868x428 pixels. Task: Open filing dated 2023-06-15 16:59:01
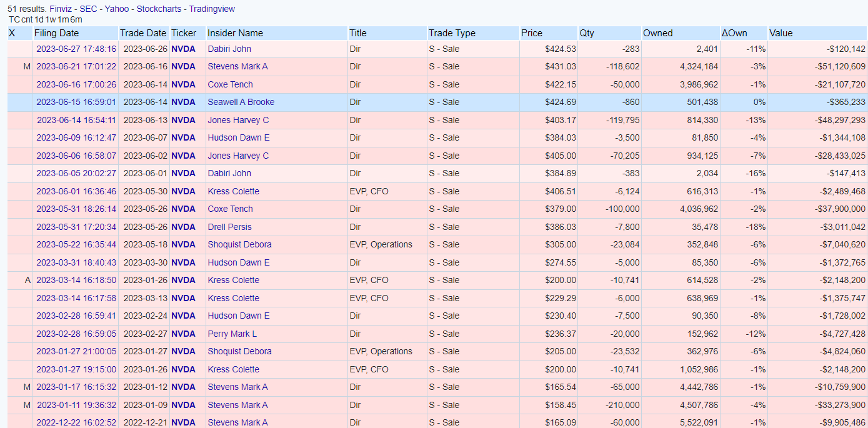(76, 102)
